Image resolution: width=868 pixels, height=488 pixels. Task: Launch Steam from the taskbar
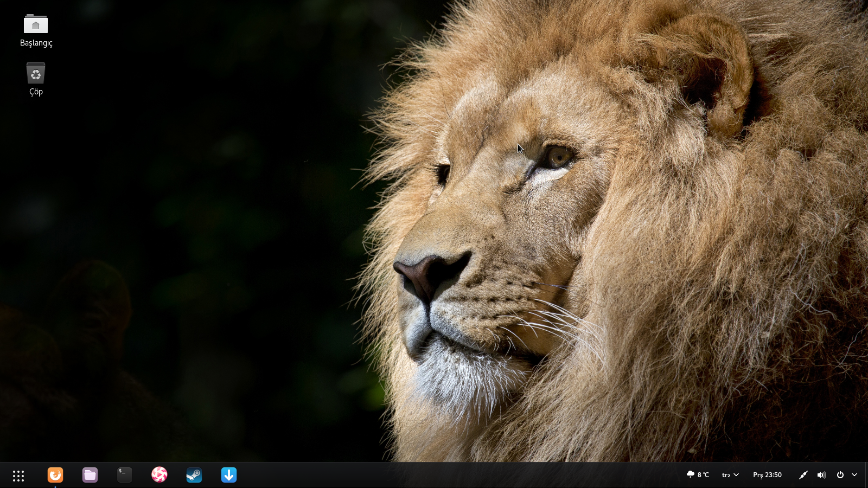(194, 475)
